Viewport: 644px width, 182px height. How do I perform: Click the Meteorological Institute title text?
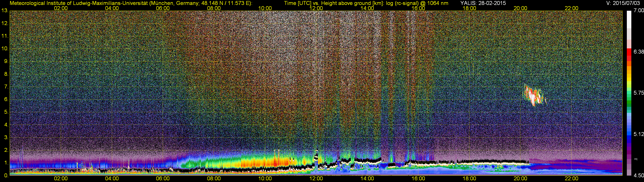(x=131, y=3)
